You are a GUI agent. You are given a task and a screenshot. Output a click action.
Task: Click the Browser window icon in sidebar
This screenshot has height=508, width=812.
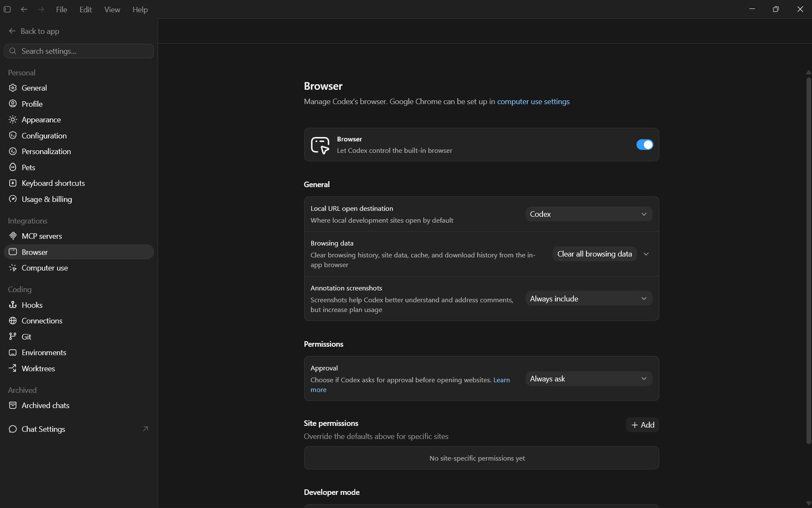[x=13, y=252]
